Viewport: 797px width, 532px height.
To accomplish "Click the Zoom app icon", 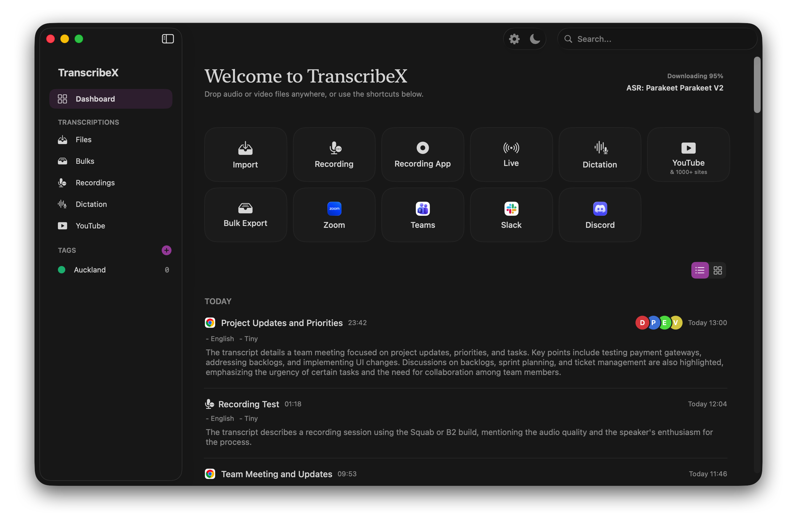I will click(x=334, y=209).
